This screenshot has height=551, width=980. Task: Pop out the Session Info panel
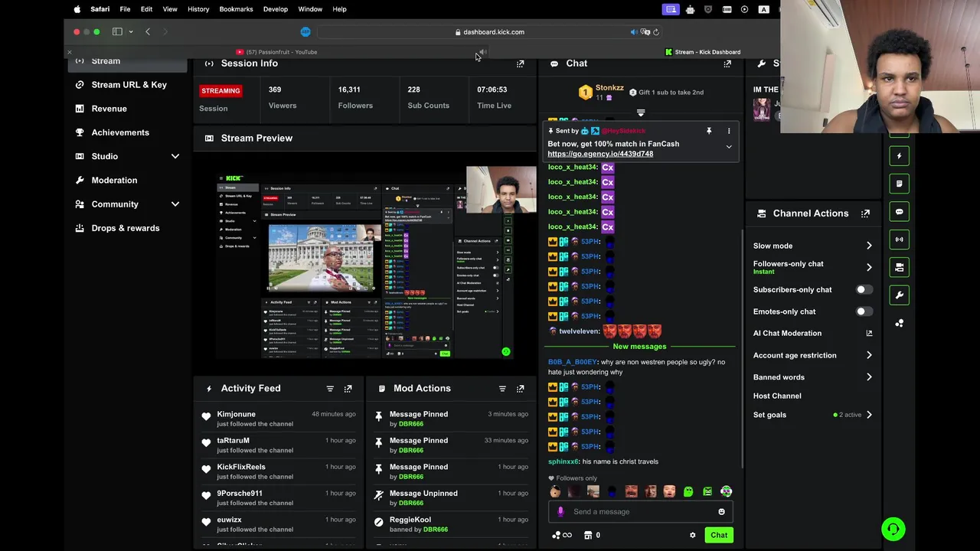[520, 64]
